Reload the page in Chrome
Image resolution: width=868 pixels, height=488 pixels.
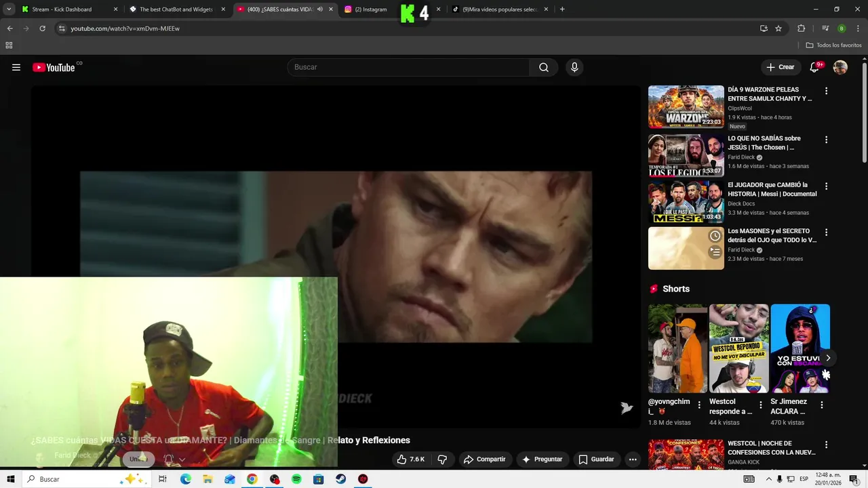pyautogui.click(x=42, y=28)
